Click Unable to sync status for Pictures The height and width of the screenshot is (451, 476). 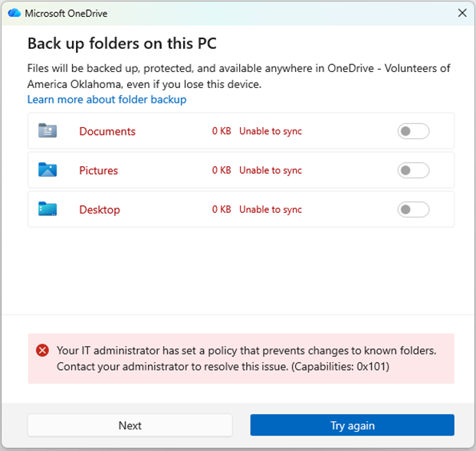click(271, 170)
